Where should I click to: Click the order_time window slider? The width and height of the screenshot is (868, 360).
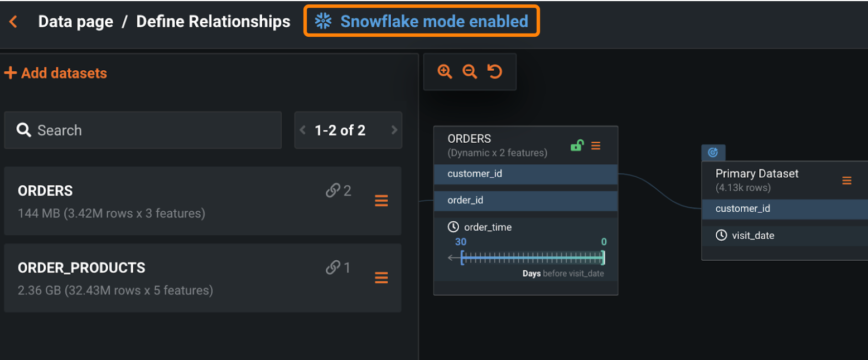click(533, 257)
